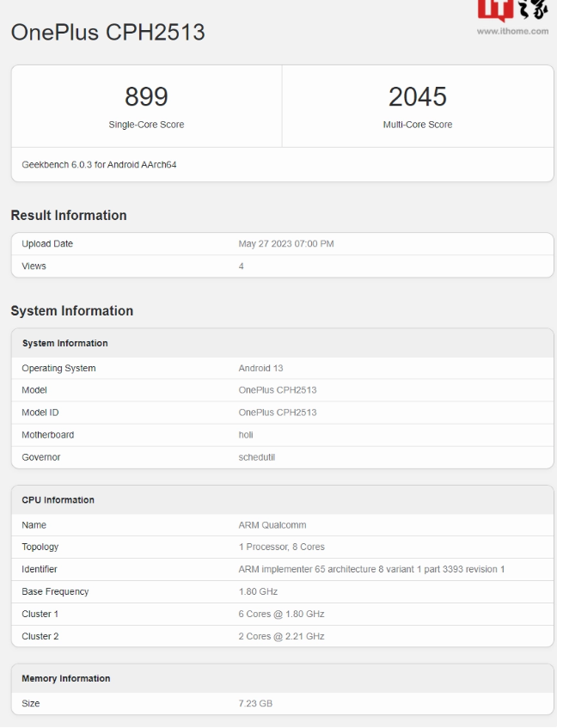Click the Result Information heading
This screenshot has height=728, width=563.
click(x=69, y=216)
